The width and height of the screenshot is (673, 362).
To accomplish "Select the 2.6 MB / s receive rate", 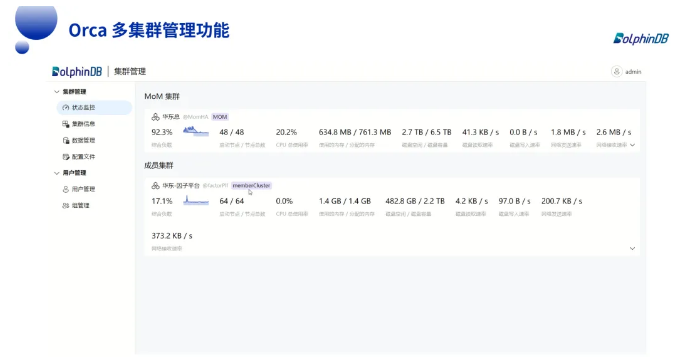I will pyautogui.click(x=614, y=132).
